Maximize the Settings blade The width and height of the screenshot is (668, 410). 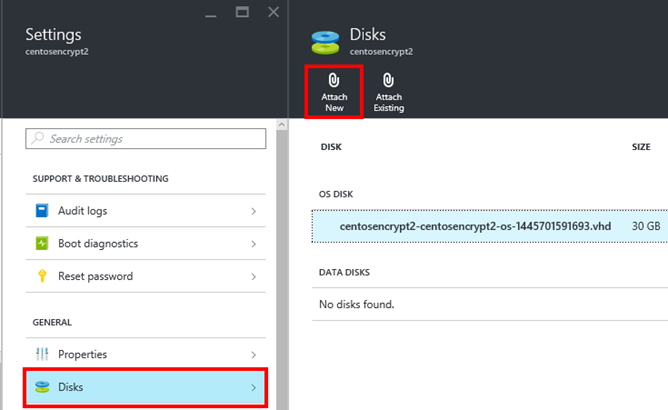pyautogui.click(x=242, y=12)
